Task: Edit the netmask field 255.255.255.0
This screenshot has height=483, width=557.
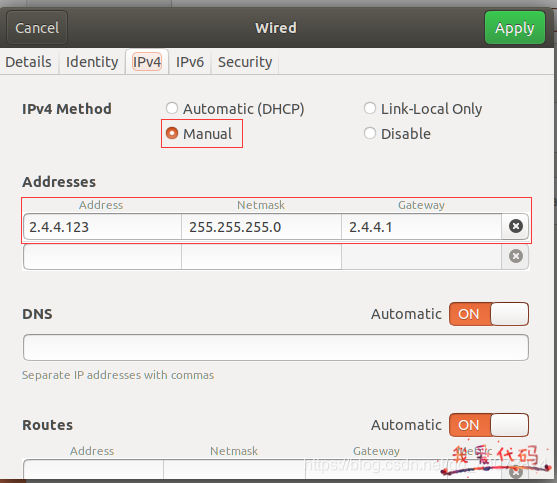Action: click(261, 227)
